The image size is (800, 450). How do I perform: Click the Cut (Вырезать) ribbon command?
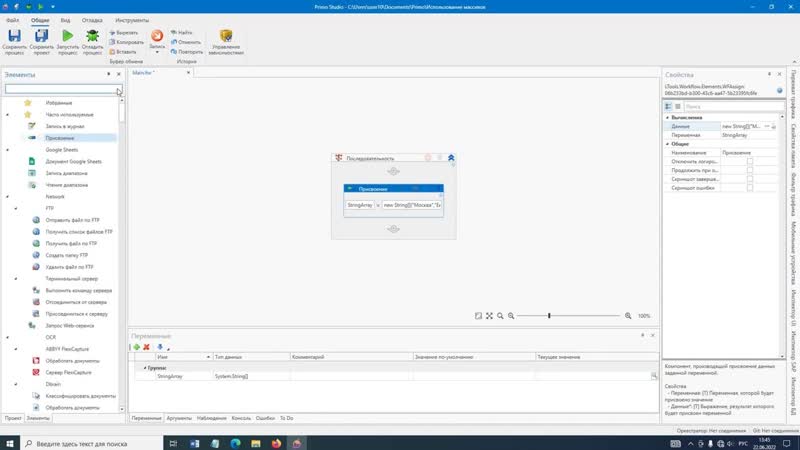click(x=124, y=33)
